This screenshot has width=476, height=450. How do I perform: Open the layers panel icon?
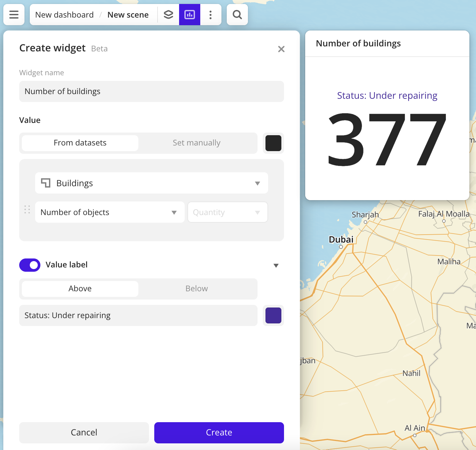(x=168, y=15)
